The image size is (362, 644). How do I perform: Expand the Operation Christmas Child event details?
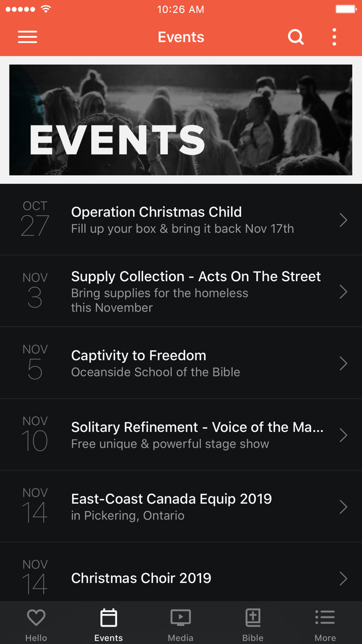pyautogui.click(x=181, y=219)
